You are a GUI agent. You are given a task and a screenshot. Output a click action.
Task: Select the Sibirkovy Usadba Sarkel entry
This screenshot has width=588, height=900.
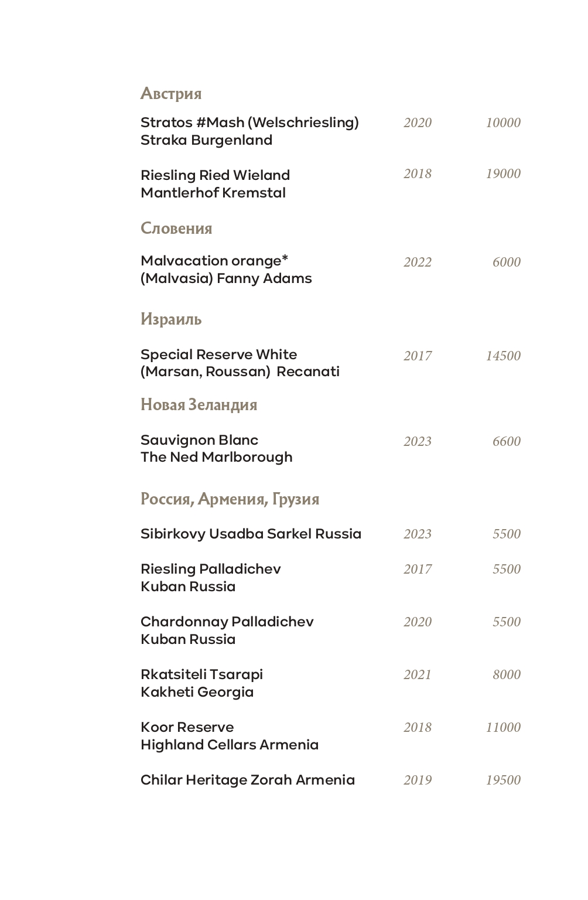tap(251, 534)
